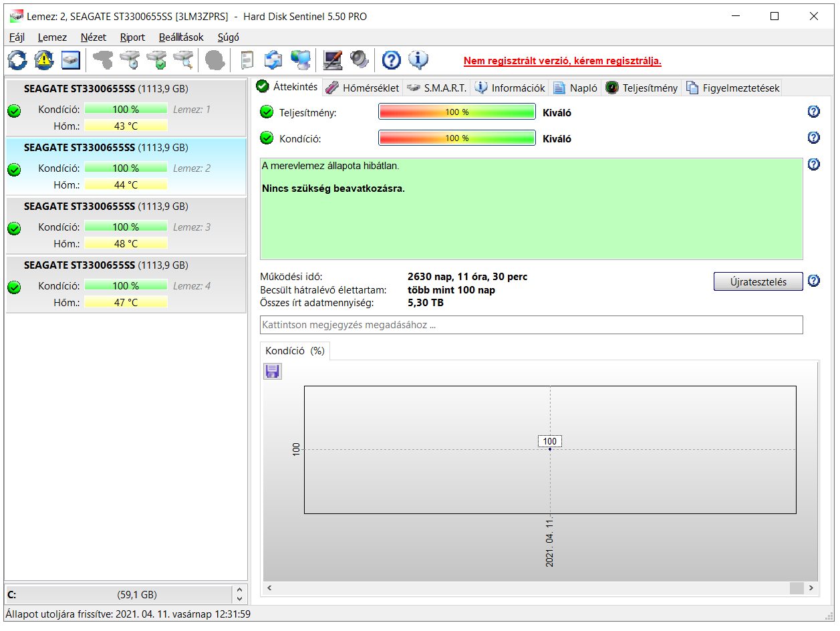Click green check status icon of Lemez: 4
Screen dimensions: 840x631
(x=14, y=287)
